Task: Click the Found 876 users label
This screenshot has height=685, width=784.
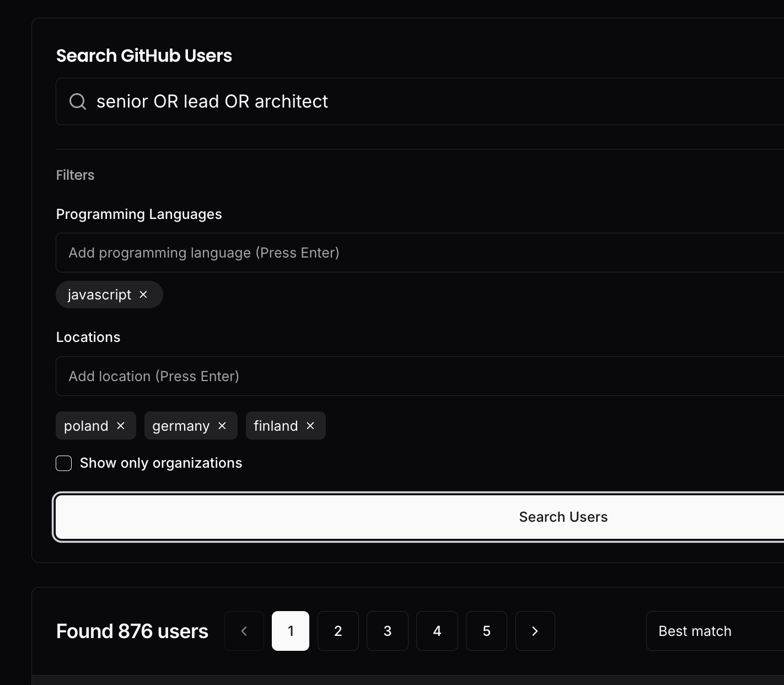Action: click(132, 631)
